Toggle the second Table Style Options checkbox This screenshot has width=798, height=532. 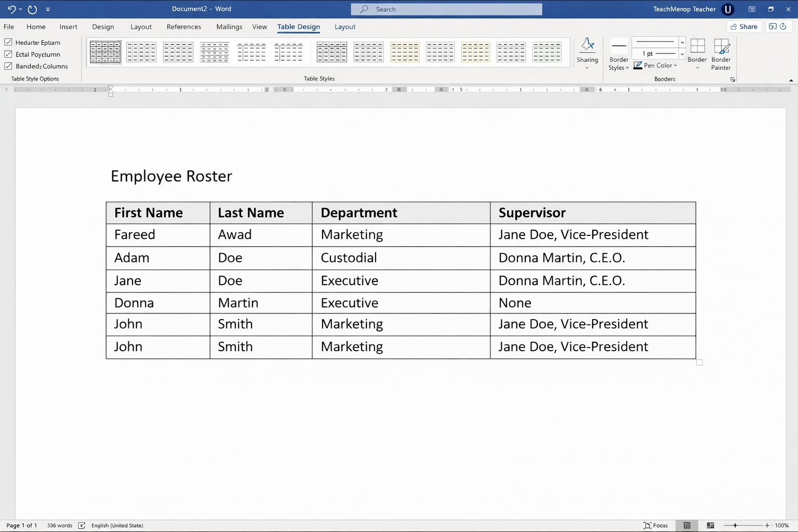(8, 54)
